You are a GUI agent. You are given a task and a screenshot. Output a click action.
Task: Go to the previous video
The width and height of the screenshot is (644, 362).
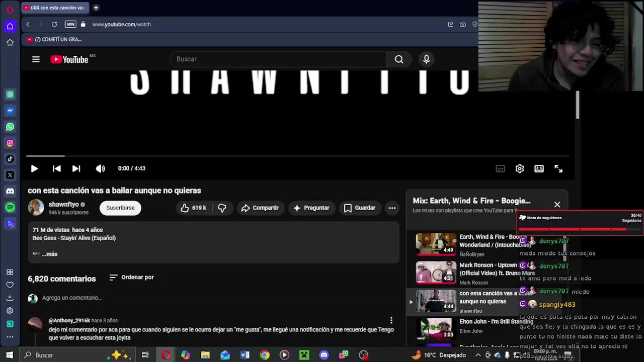click(x=57, y=168)
